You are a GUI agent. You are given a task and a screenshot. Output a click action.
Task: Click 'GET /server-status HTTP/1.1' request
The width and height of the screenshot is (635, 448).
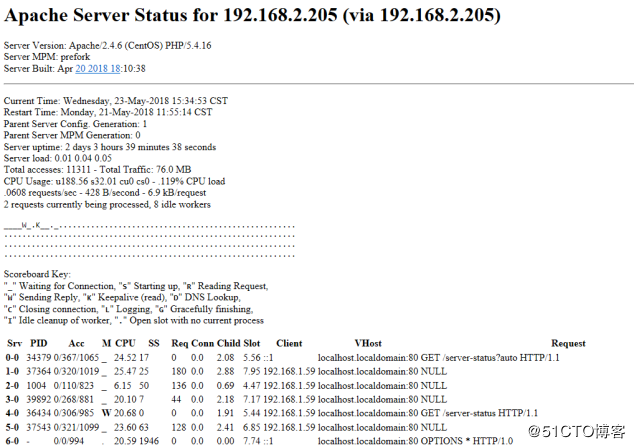tap(479, 413)
